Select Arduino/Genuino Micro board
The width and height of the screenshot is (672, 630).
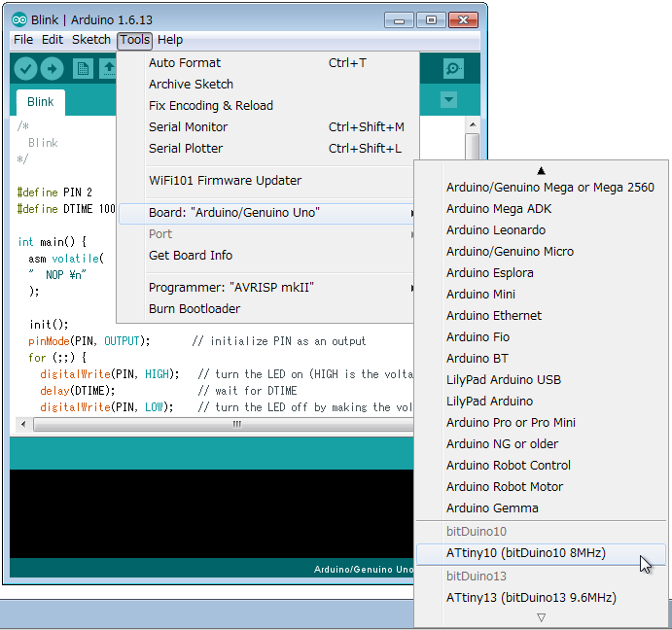coord(542,252)
